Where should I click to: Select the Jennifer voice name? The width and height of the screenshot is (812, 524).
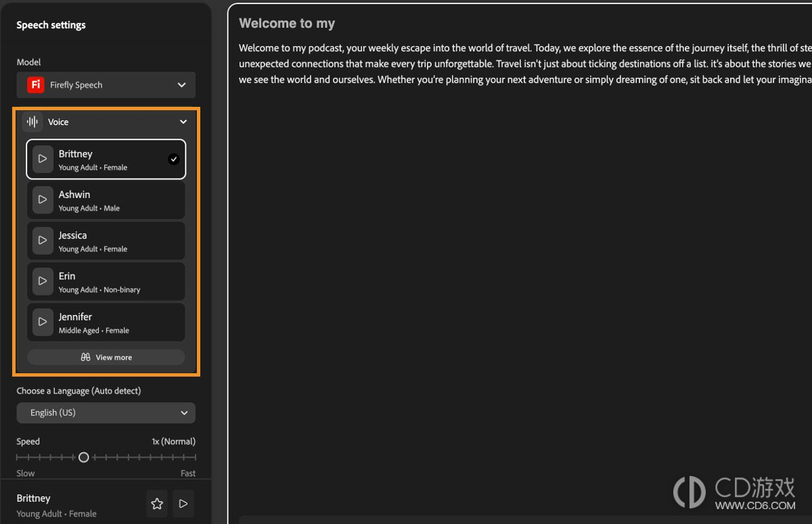coord(75,316)
